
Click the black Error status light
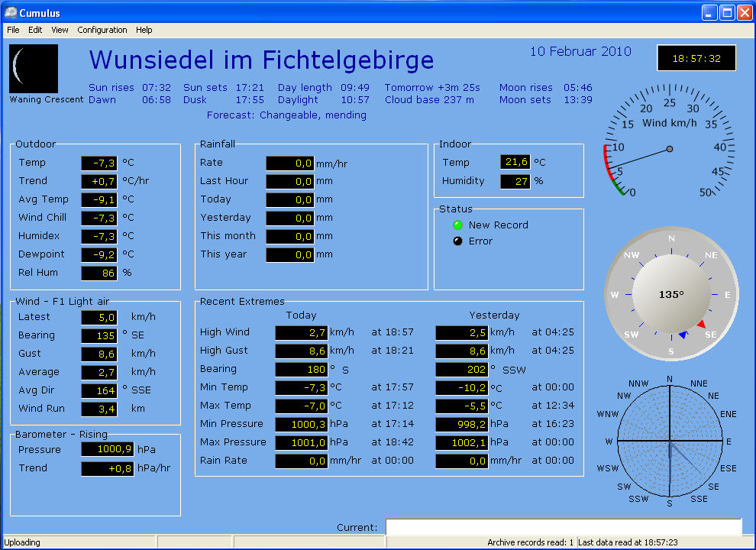[457, 241]
